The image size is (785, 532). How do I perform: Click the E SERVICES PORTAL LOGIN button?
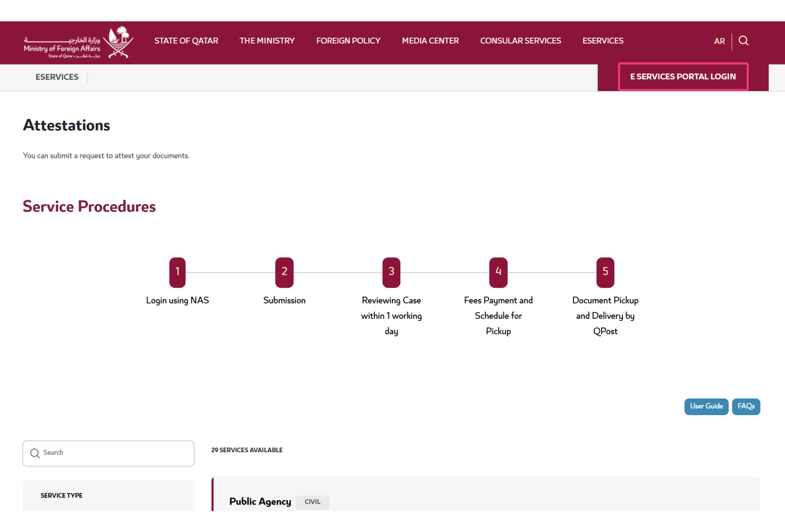[683, 76]
